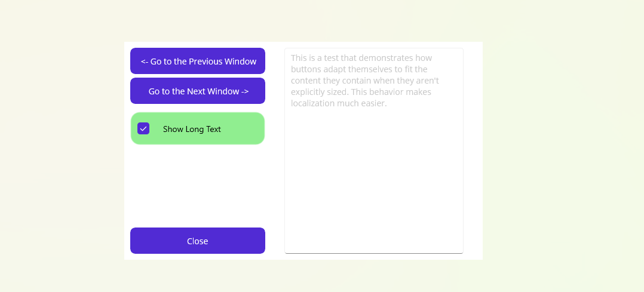The width and height of the screenshot is (644, 292).
Task: Click the word "Close" at the bottom left
Action: (197, 241)
